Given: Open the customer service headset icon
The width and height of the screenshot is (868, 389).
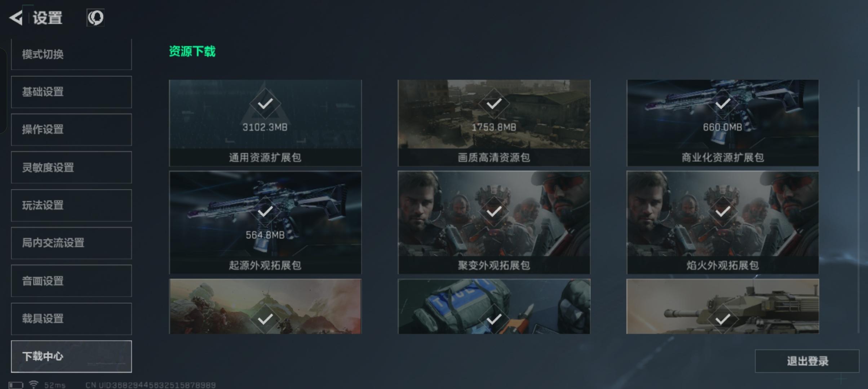Looking at the screenshot, I should 96,18.
